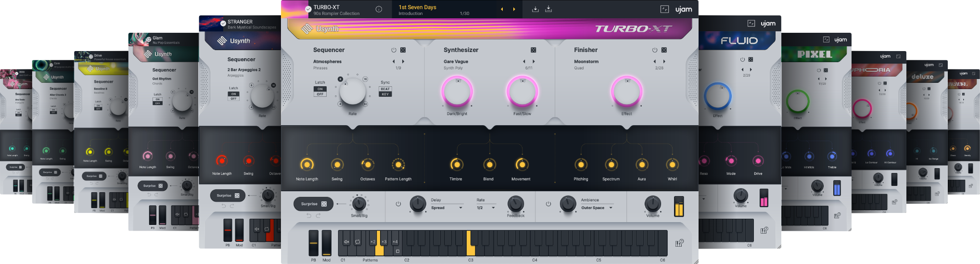
Task: Open the 1st Seven Days preset menu
Action: (417, 8)
